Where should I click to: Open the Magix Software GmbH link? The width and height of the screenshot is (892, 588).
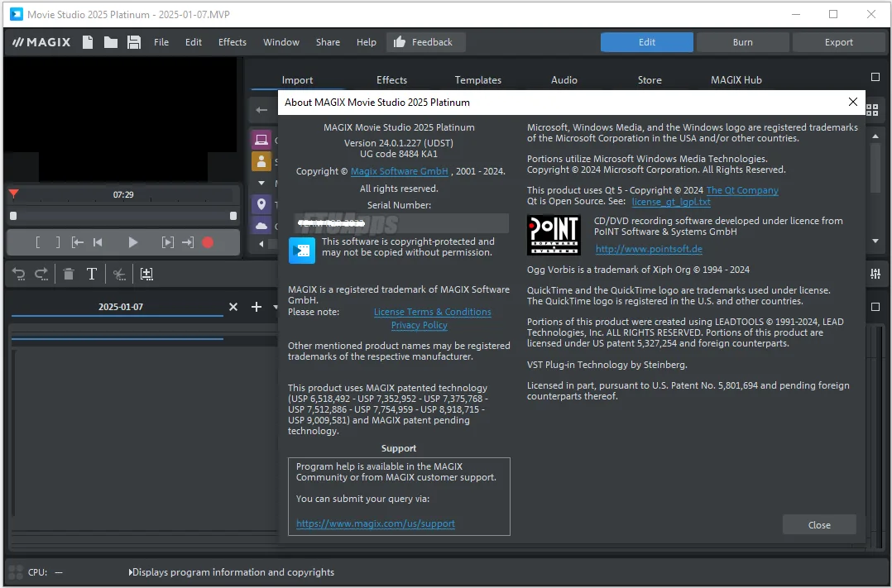pos(400,171)
